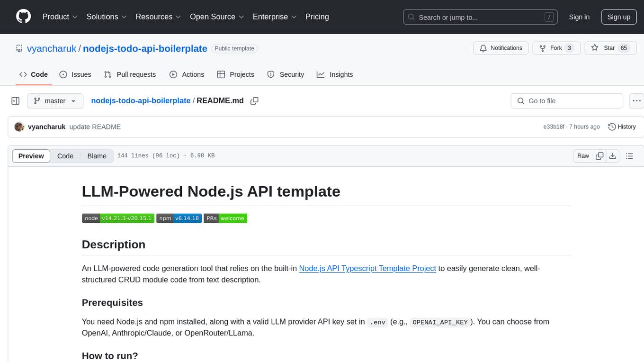
Task: Click the Notifications button
Action: [x=501, y=48]
